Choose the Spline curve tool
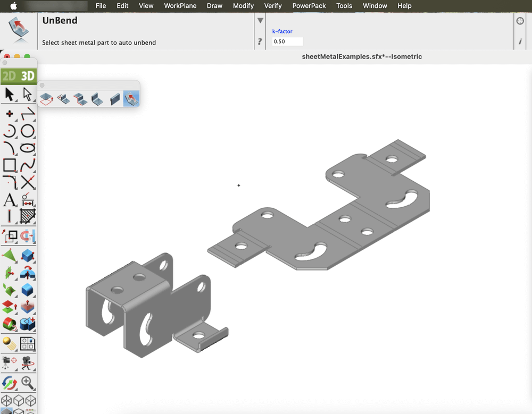This screenshot has height=414, width=532. 28,165
